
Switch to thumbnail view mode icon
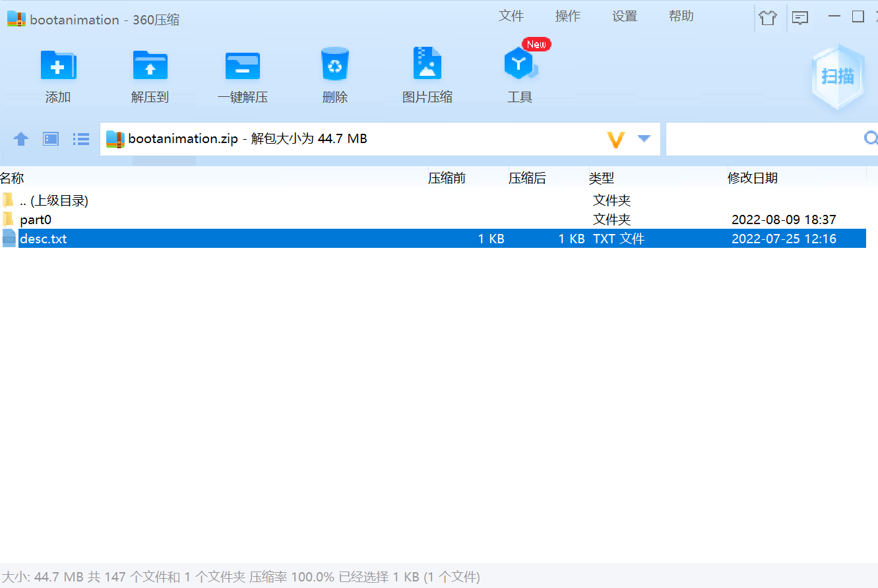[x=51, y=139]
